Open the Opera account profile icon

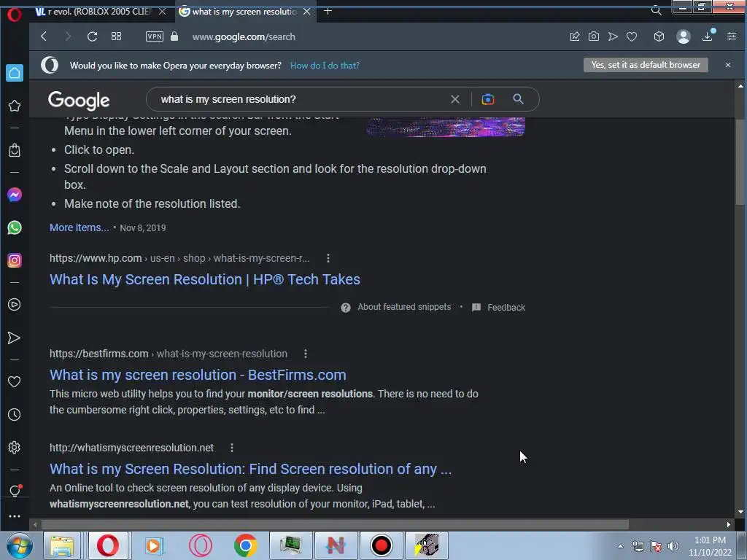coord(683,36)
